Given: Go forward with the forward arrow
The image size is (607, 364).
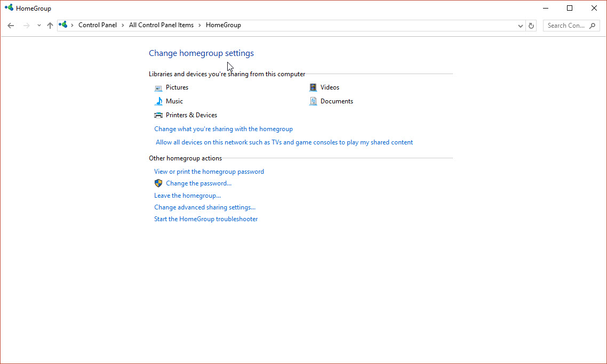Looking at the screenshot, I should pyautogui.click(x=26, y=26).
